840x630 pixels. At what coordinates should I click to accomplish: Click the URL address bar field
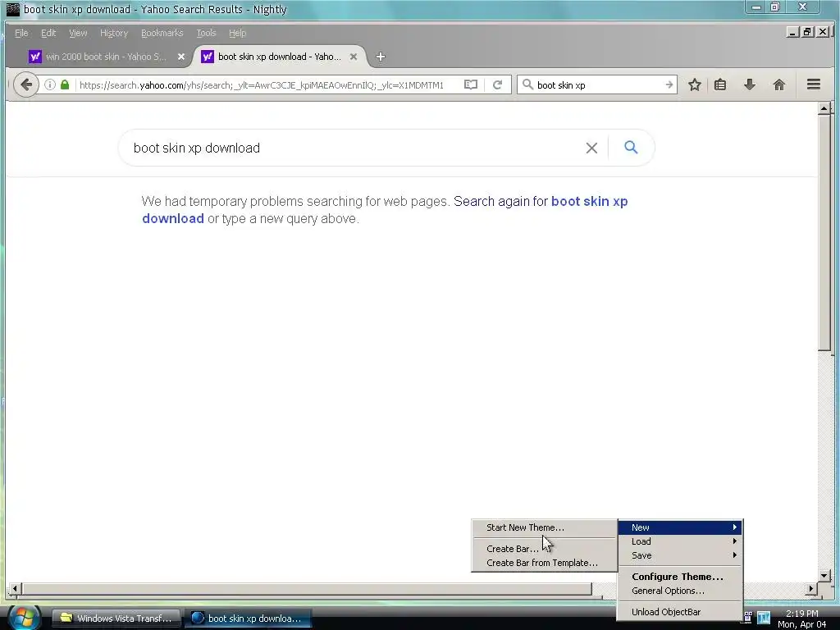pyautogui.click(x=262, y=84)
